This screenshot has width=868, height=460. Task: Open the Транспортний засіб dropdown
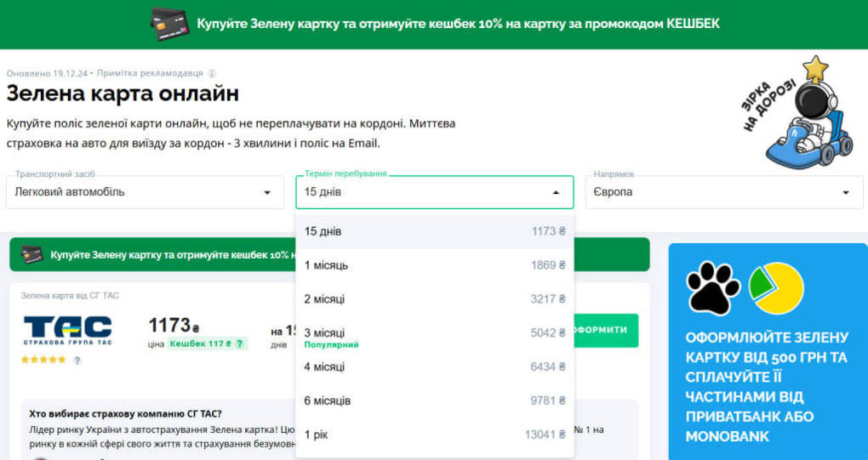tap(145, 192)
